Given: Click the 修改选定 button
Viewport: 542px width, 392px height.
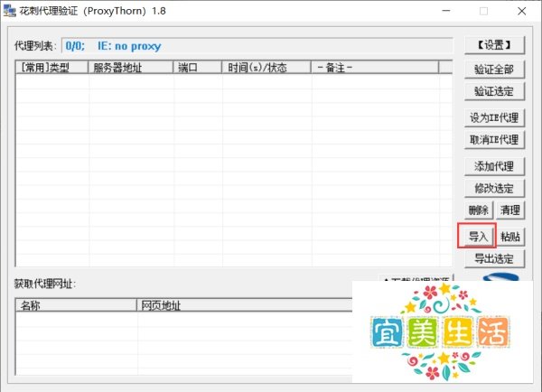Looking at the screenshot, I should coord(494,188).
